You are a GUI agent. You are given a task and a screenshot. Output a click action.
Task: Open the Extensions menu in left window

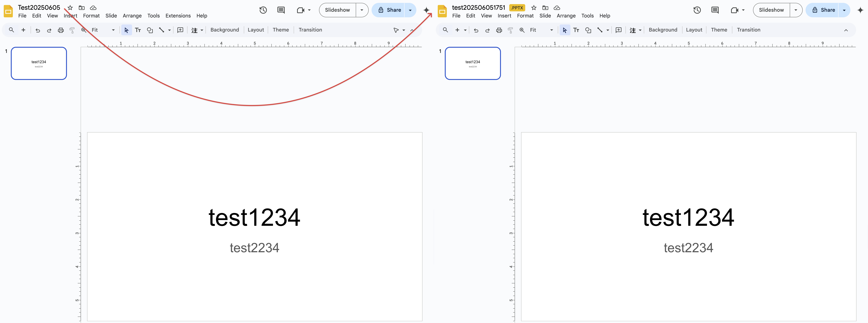178,16
